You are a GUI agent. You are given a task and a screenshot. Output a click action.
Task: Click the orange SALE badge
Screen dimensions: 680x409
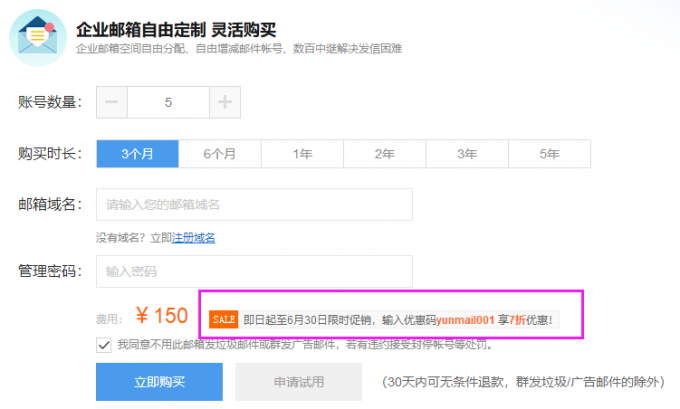click(224, 320)
